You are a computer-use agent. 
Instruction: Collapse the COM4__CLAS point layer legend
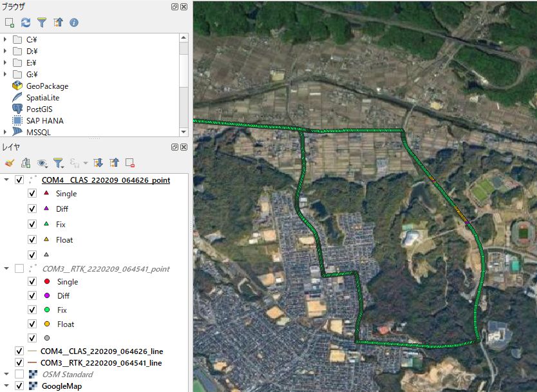click(6, 180)
